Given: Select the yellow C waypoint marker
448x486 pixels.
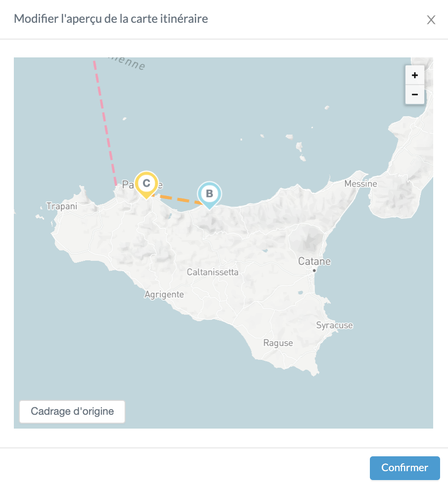Looking at the screenshot, I should (146, 184).
